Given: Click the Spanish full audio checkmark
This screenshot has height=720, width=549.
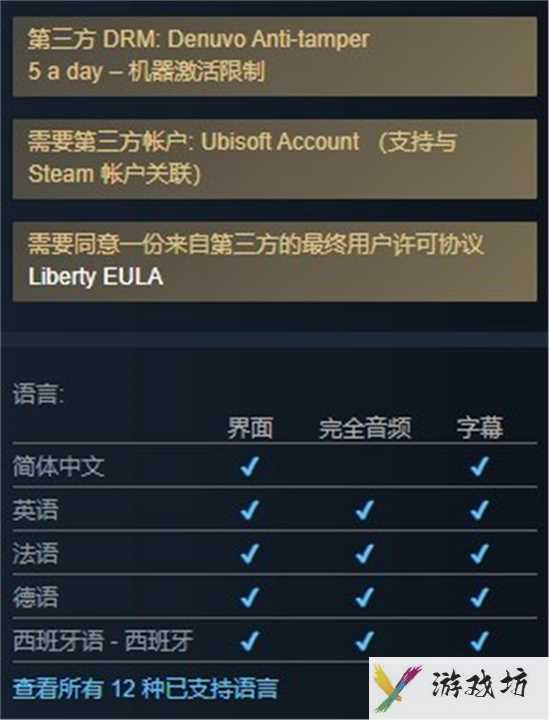Looking at the screenshot, I should coord(364,641).
